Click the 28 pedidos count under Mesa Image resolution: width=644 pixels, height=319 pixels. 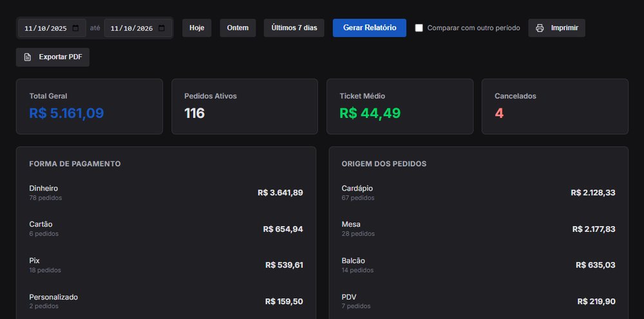(x=358, y=234)
